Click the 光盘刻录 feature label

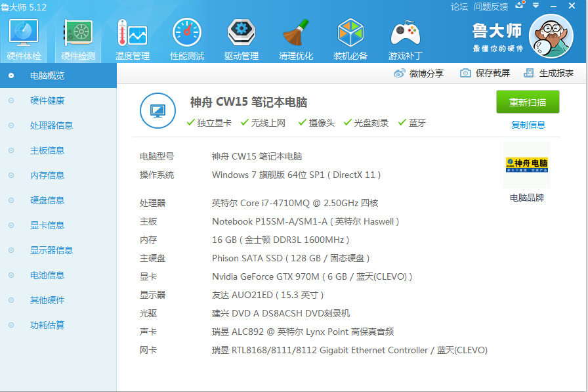pyautogui.click(x=371, y=123)
